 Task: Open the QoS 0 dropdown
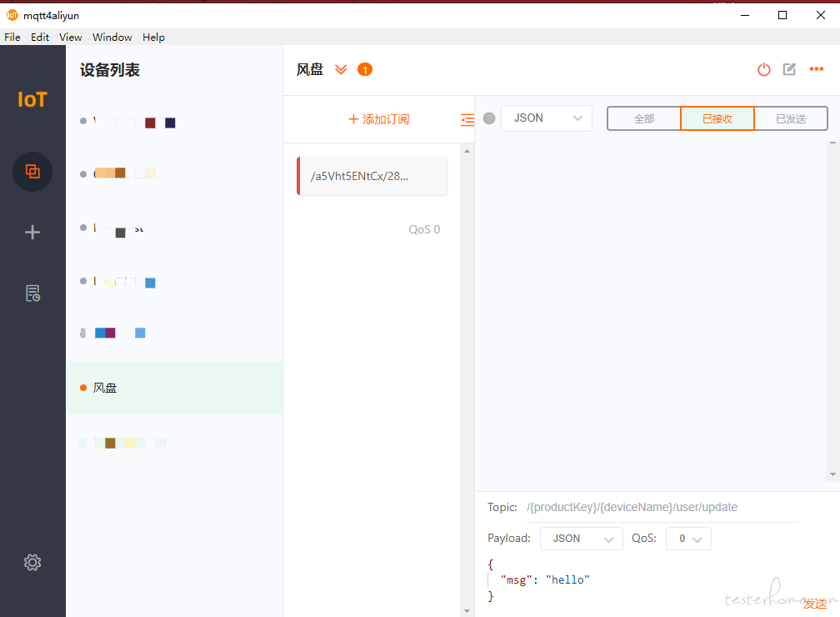[x=688, y=539]
